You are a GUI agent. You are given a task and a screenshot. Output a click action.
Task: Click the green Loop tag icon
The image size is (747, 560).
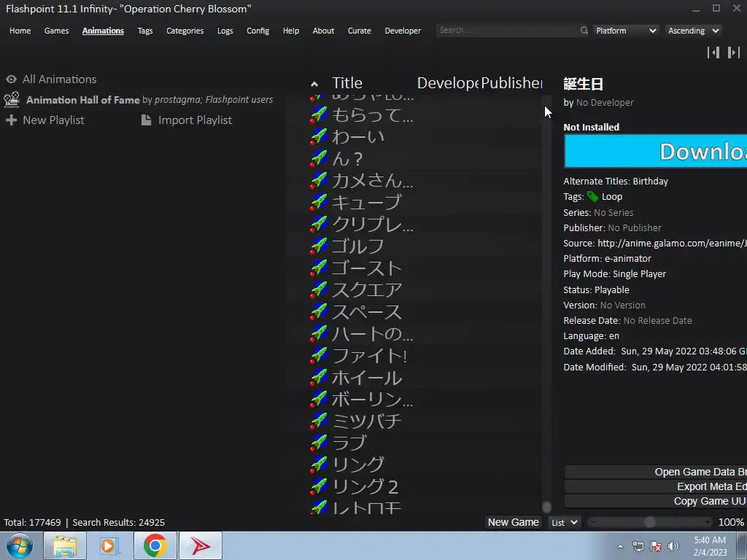coord(592,197)
